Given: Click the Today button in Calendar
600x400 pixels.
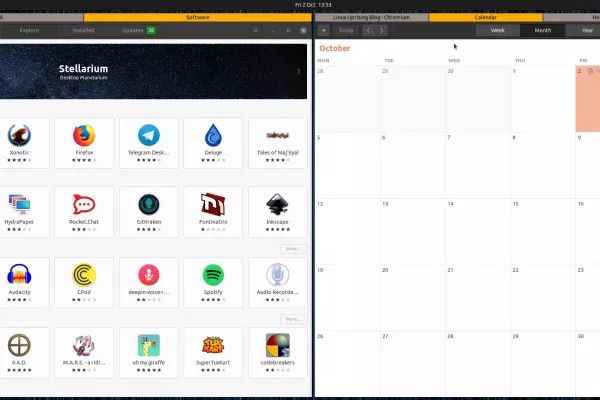Looking at the screenshot, I should click(x=346, y=30).
